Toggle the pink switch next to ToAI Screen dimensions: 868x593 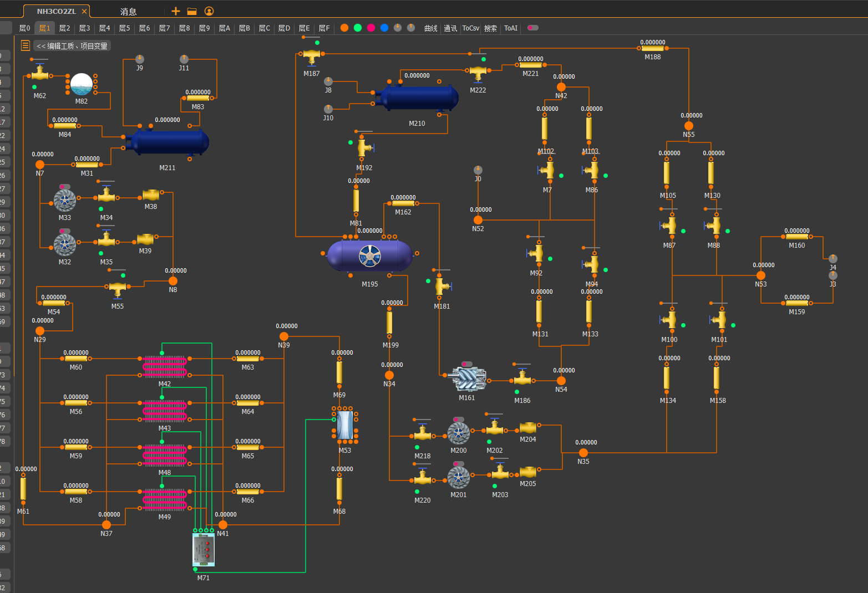click(x=533, y=28)
